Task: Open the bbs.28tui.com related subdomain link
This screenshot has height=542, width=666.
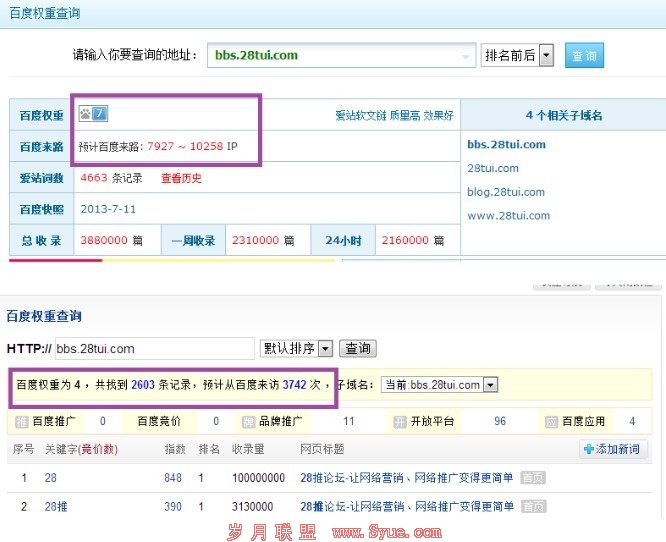Action: click(506, 144)
